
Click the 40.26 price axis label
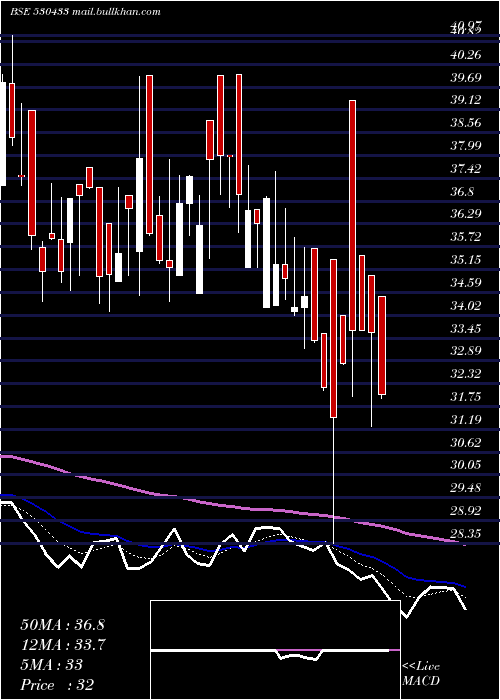click(x=466, y=55)
